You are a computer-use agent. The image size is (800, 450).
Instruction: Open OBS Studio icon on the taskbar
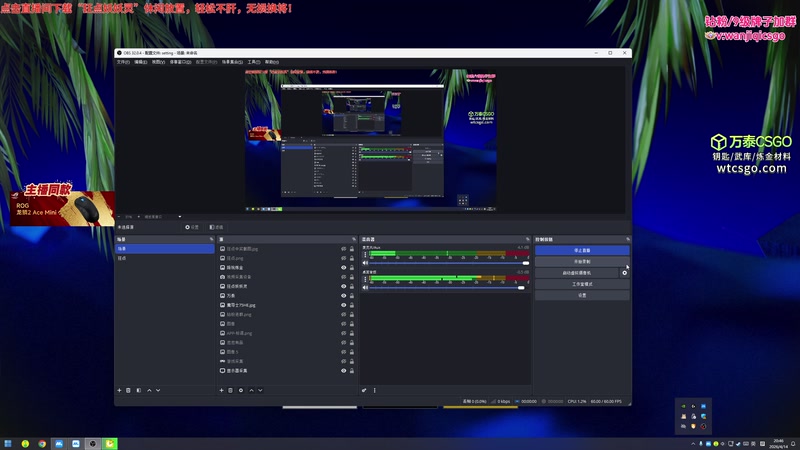coord(93,443)
